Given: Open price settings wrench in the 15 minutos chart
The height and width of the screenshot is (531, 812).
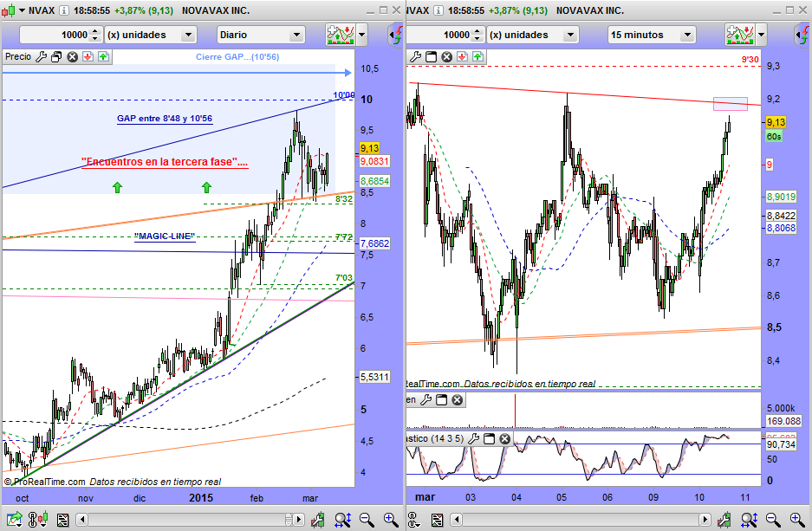Looking at the screenshot, I should [415, 57].
